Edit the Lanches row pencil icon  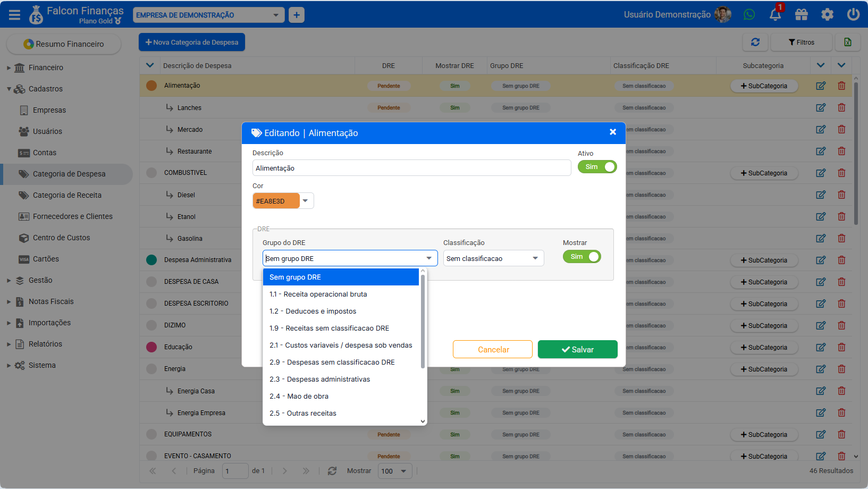[821, 107]
